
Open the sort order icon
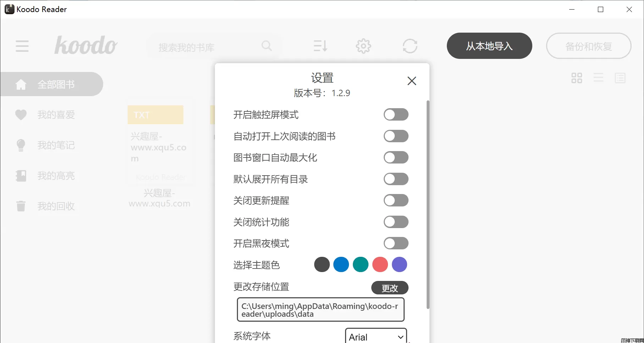coord(320,46)
